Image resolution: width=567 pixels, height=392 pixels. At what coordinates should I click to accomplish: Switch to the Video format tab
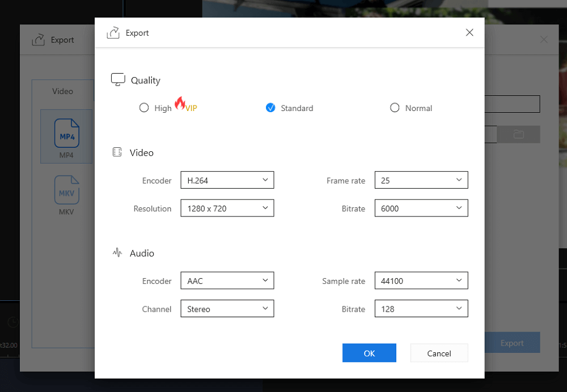pos(63,91)
